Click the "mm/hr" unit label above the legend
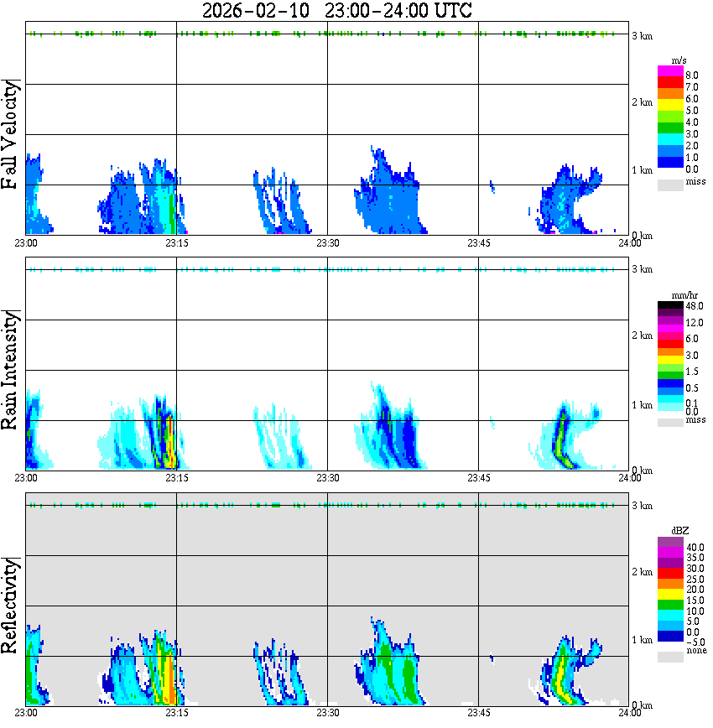The height and width of the screenshot is (728, 713). point(684,295)
